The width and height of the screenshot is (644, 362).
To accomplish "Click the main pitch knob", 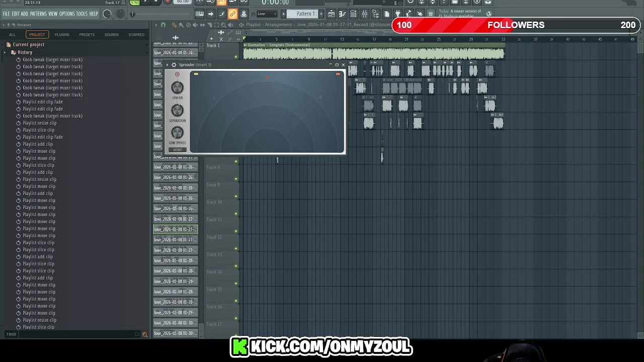I will point(120,14).
